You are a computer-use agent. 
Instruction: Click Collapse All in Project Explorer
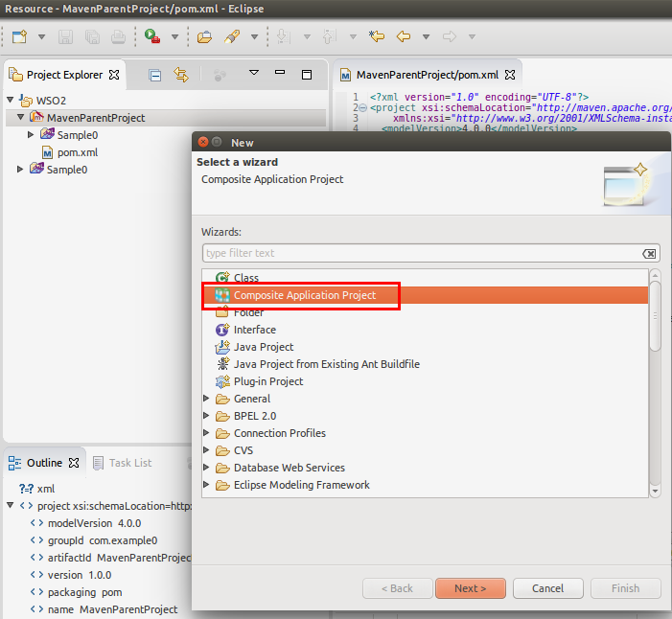click(x=154, y=75)
